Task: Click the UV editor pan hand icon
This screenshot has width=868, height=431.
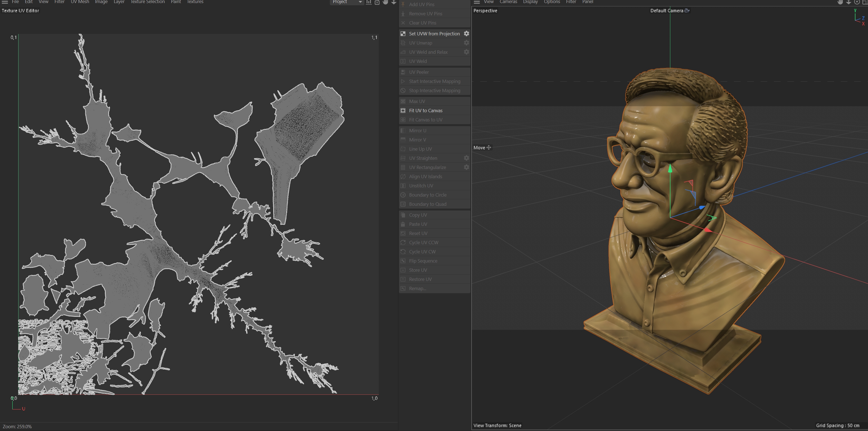Action: (385, 2)
